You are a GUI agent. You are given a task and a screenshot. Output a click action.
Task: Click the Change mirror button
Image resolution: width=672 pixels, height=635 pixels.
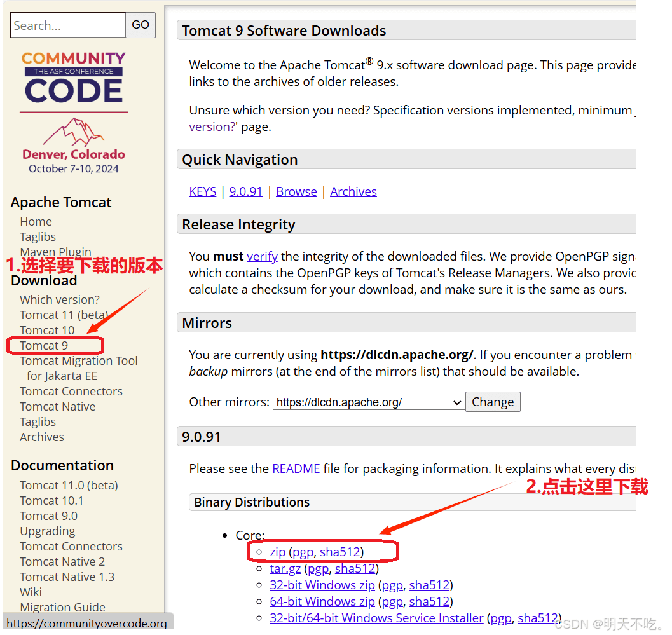493,402
